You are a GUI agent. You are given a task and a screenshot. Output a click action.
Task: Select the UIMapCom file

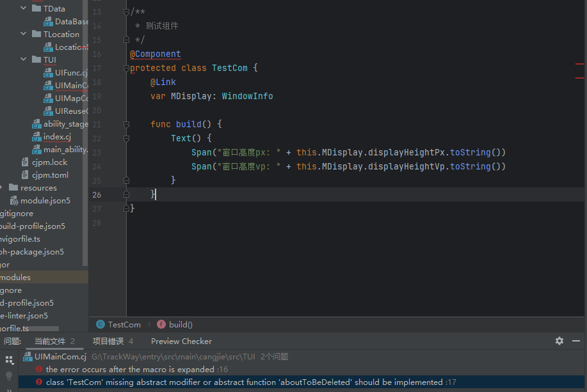[72, 98]
